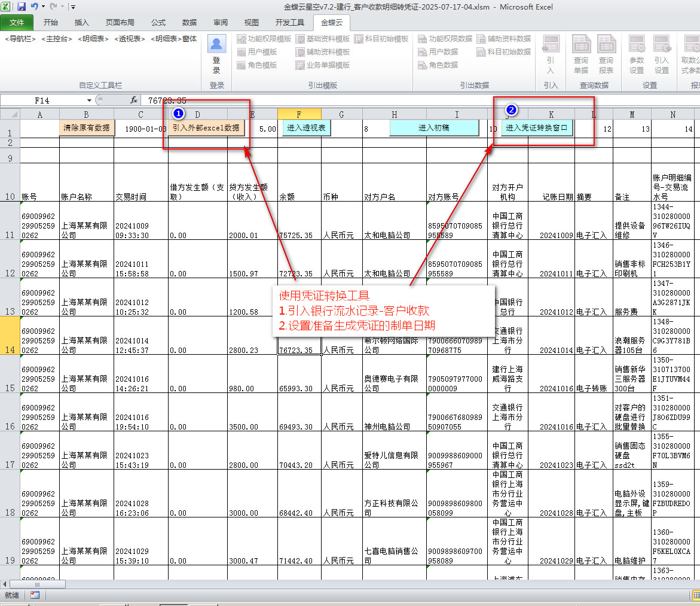Click the 用户数据 export icon
700x606 pixels.
click(x=422, y=52)
